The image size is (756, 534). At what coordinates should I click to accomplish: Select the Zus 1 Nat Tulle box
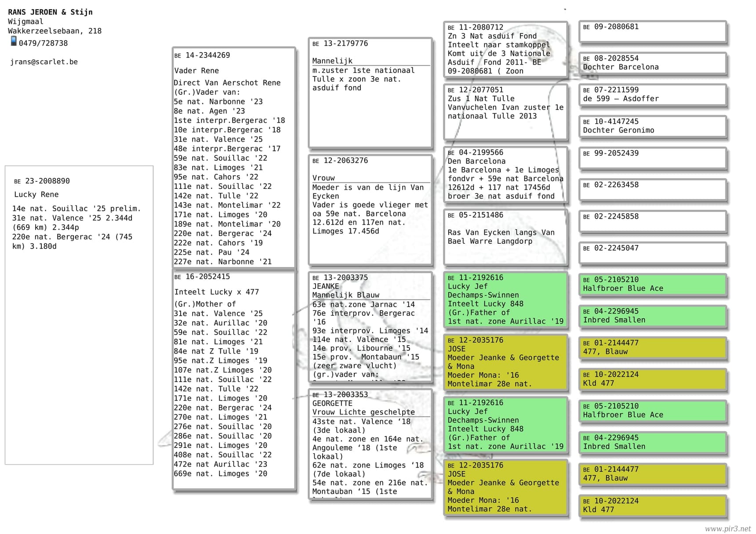505,112
